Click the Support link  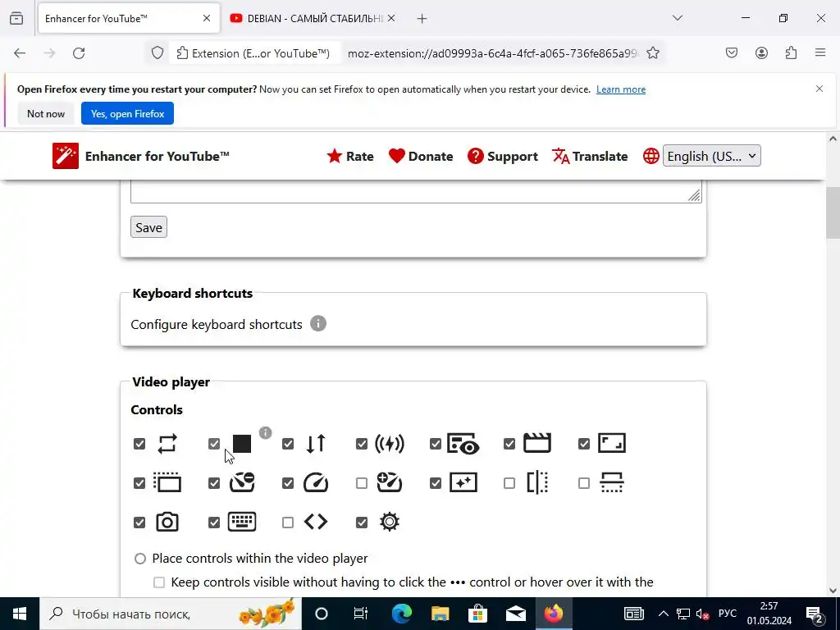pyautogui.click(x=503, y=157)
